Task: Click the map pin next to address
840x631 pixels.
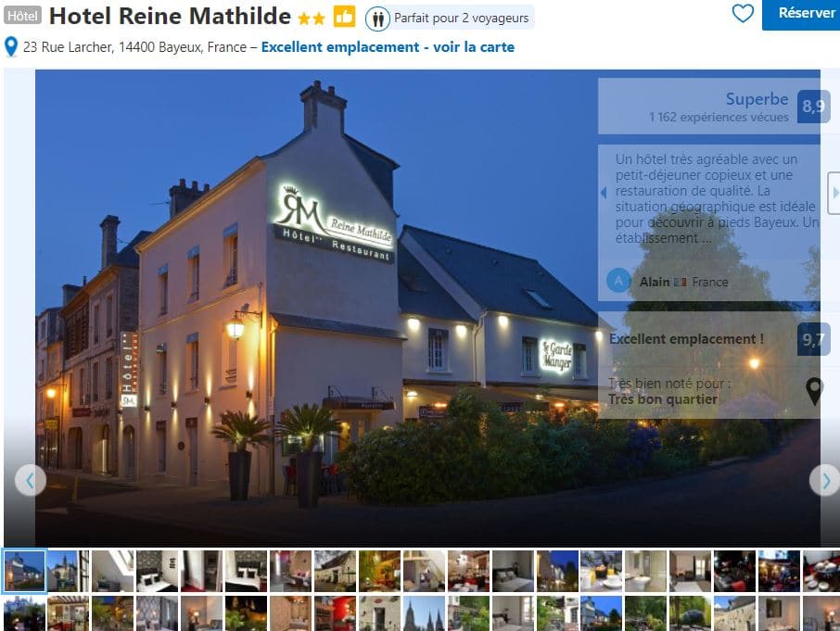Action: pyautogui.click(x=11, y=47)
